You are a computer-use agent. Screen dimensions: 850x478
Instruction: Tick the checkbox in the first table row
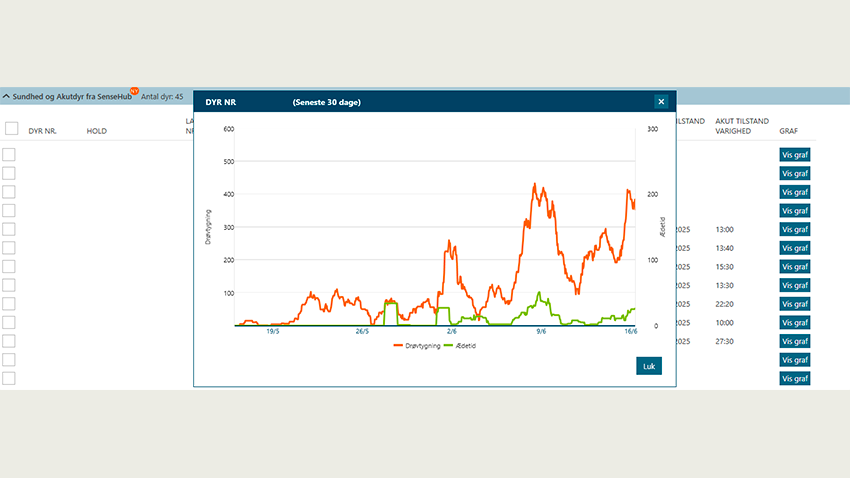[9, 154]
